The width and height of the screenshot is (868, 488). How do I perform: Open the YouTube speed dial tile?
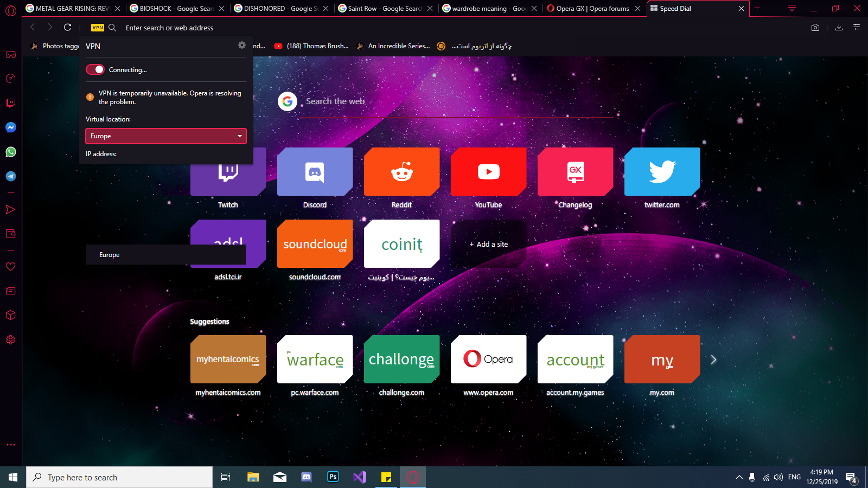coord(488,171)
